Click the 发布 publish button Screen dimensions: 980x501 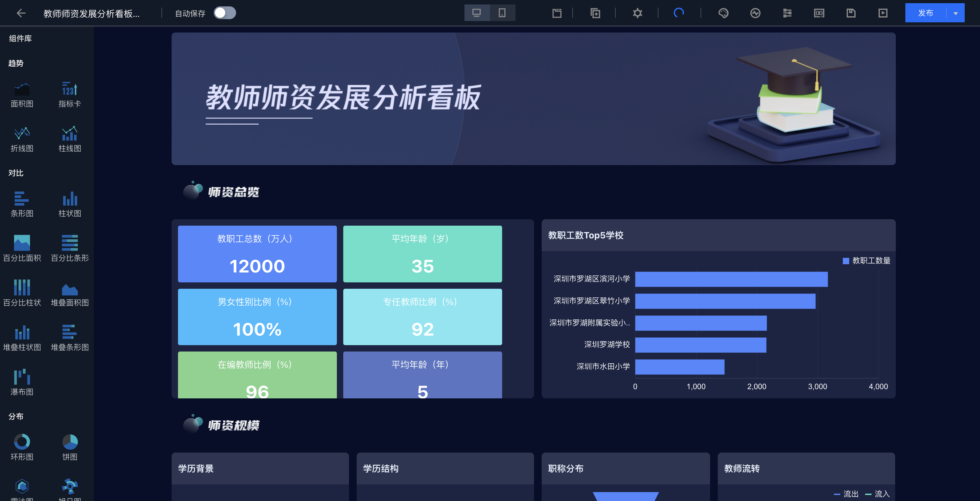pos(925,13)
